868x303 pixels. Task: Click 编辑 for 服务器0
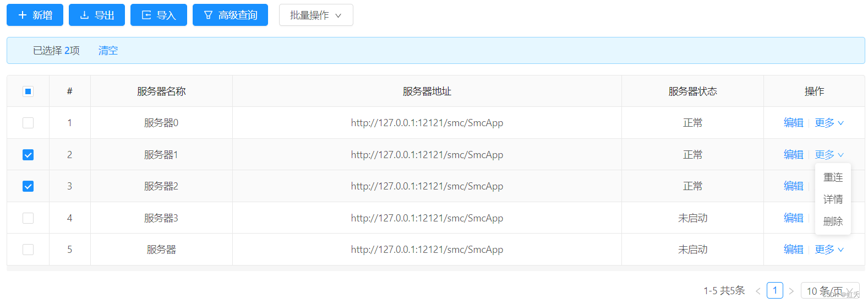click(793, 123)
